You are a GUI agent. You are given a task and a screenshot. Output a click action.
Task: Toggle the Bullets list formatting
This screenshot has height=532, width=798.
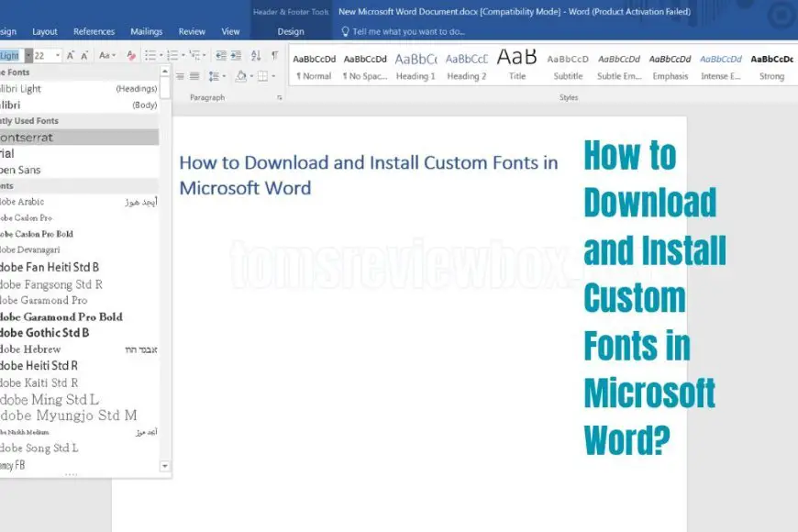point(150,54)
